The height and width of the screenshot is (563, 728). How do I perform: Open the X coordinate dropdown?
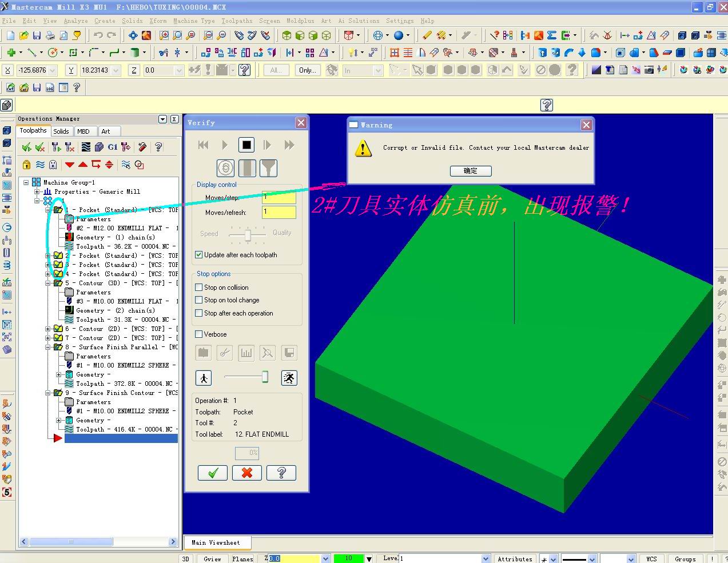[53, 70]
